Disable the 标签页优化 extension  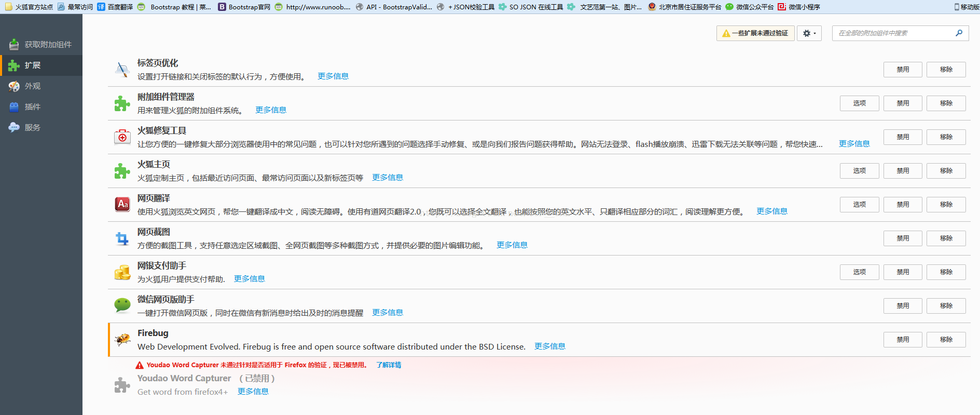(903, 70)
